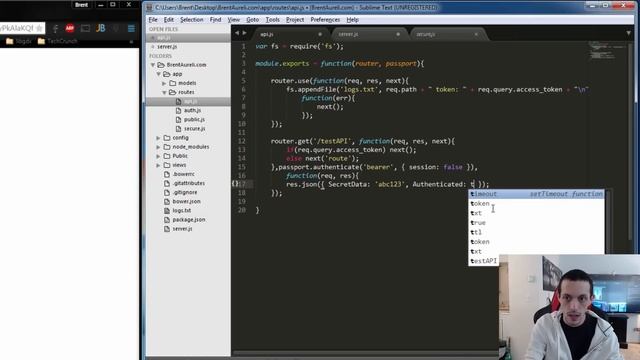Open the Help menu

tap(352, 20)
